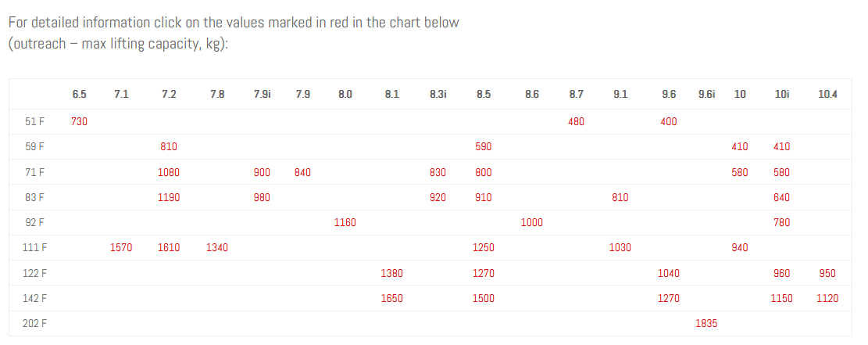Viewport: 868px width, 345px height.
Task: Open details for the 1080 value
Action: [169, 172]
